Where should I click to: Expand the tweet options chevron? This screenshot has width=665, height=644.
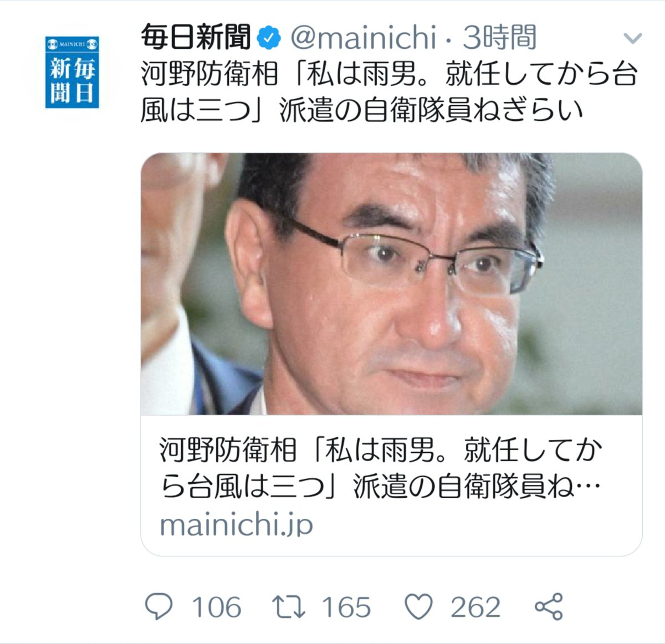pos(632,38)
